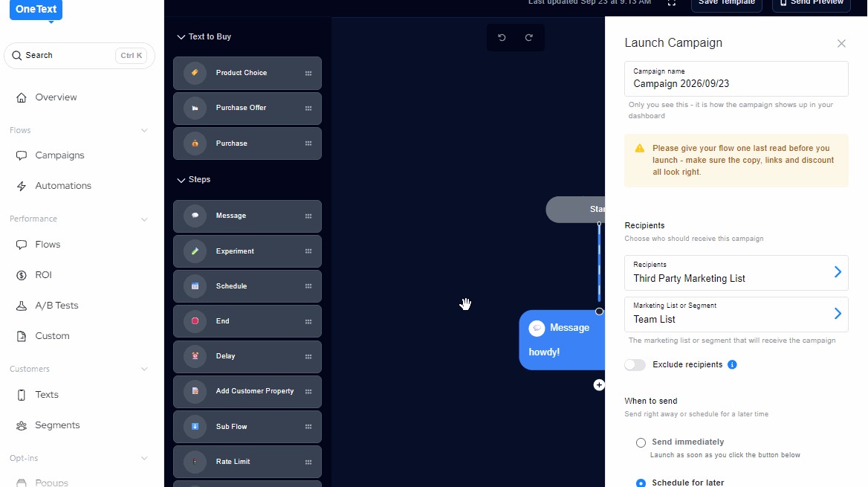
Task: Click the Ctrl K shortcut badge
Action: coord(132,56)
